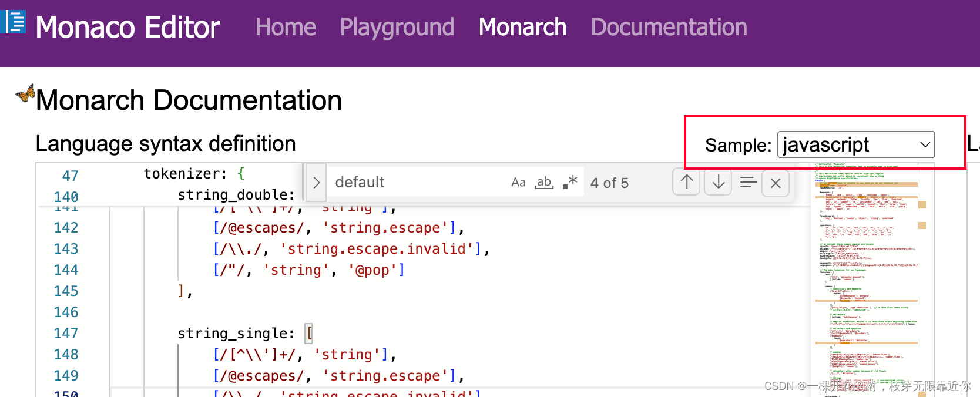
Task: Click line number 145
Action: (x=66, y=291)
